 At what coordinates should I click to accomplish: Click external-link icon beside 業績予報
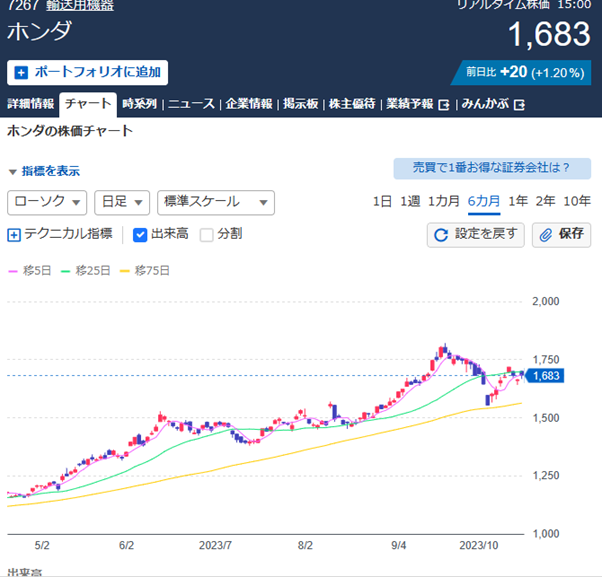pyautogui.click(x=444, y=105)
